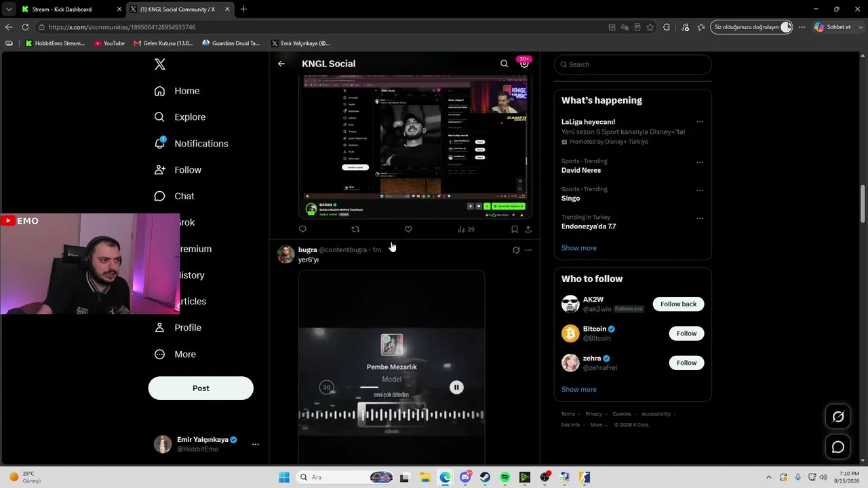
Task: Open browser extensions puzzle icon
Action: [x=667, y=27]
